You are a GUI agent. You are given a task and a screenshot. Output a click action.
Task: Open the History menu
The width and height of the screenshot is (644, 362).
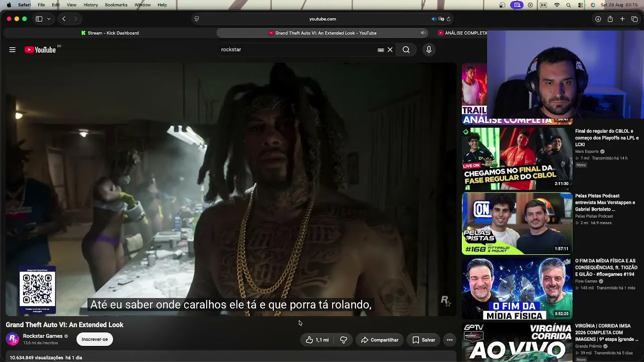coord(91,5)
